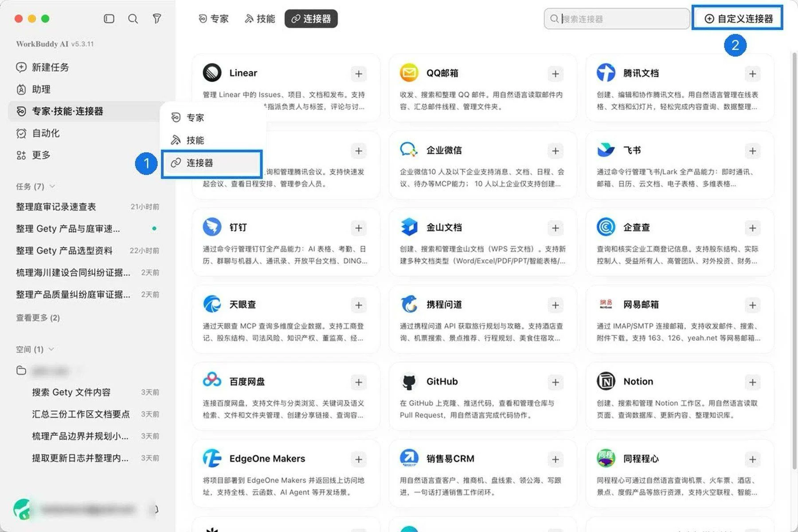Open 自定义连接器 button
The height and width of the screenshot is (532, 798).
(737, 19)
